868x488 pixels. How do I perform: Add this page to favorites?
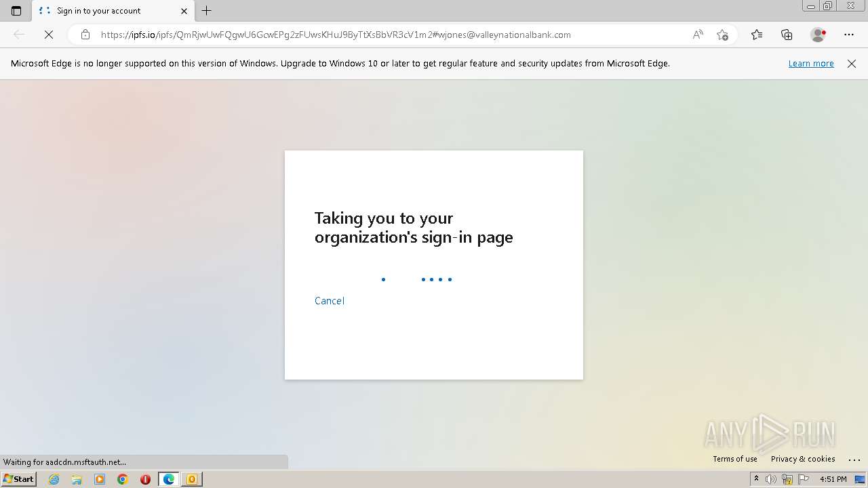[723, 35]
